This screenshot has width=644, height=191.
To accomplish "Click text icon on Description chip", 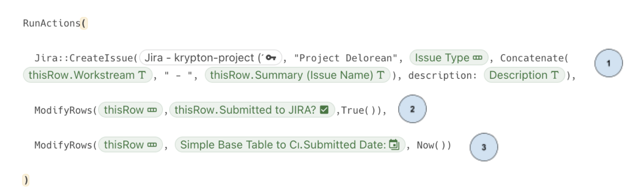I will coord(554,75).
